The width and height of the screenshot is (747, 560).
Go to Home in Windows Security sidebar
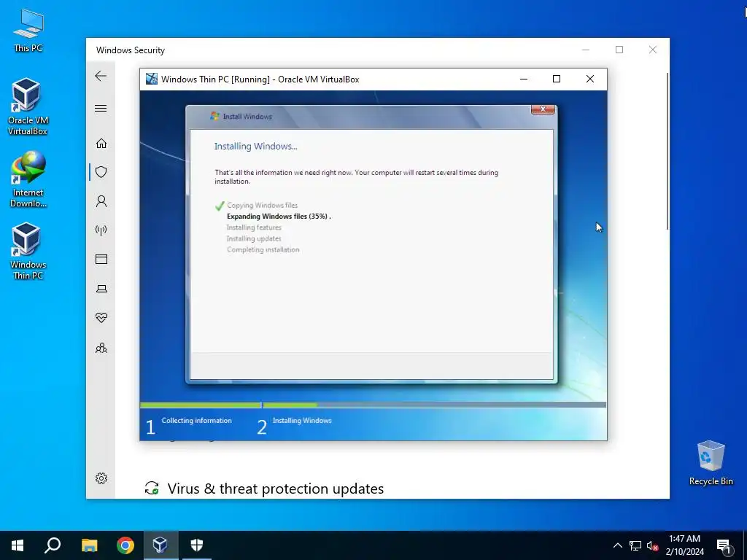pyautogui.click(x=101, y=144)
